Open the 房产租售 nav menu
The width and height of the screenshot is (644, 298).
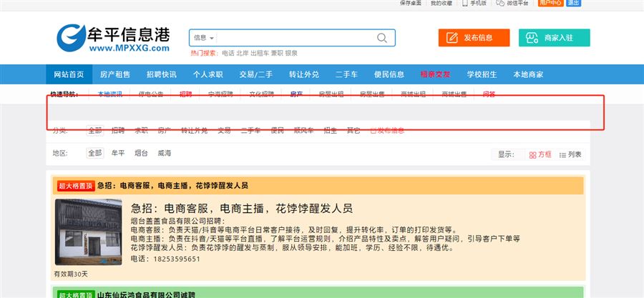tap(115, 74)
